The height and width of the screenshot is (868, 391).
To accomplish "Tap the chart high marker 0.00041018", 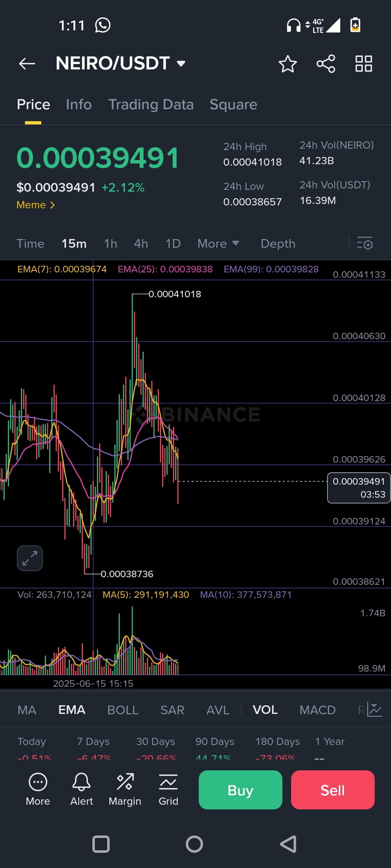I will [x=175, y=294].
